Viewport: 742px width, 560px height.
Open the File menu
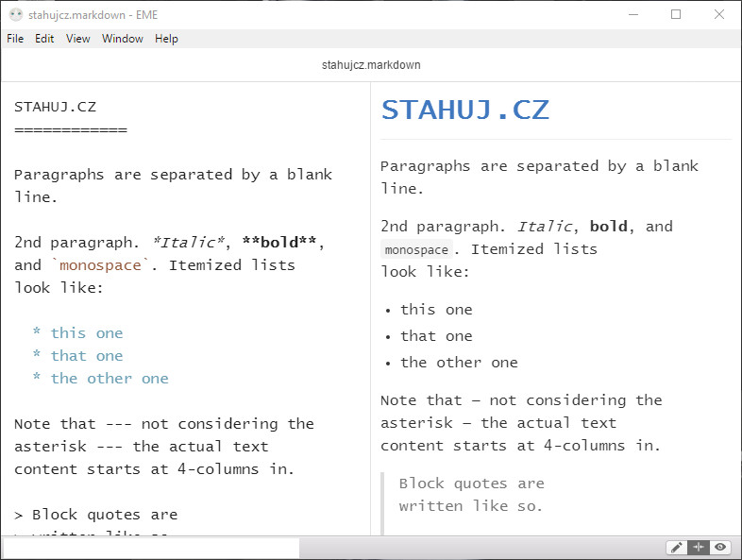(15, 39)
